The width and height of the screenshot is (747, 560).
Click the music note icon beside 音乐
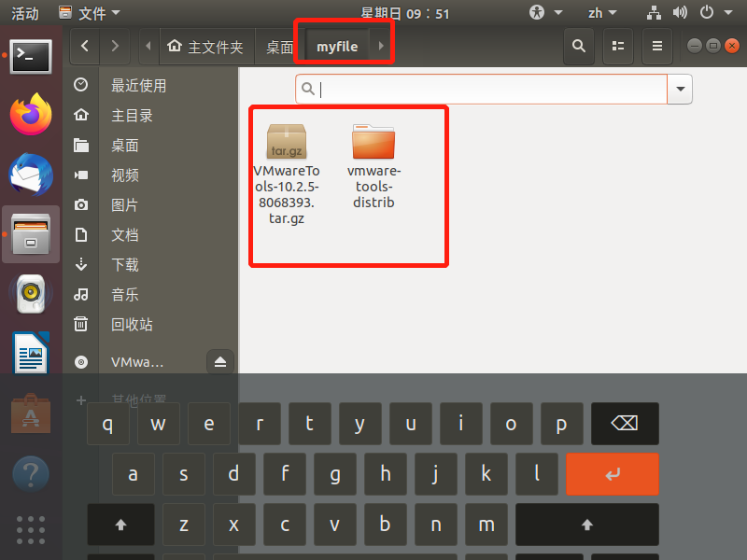click(81, 294)
